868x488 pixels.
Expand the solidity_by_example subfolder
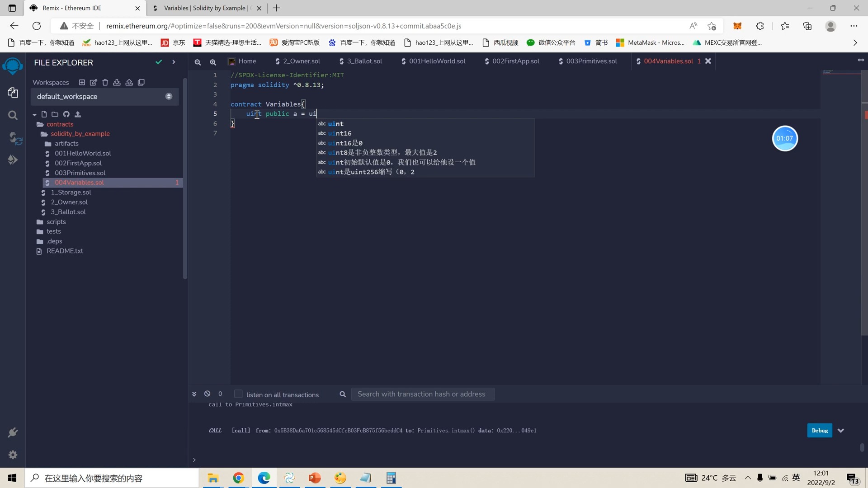pos(80,133)
